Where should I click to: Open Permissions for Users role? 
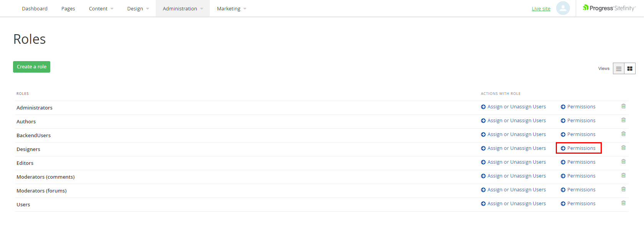coord(578,204)
